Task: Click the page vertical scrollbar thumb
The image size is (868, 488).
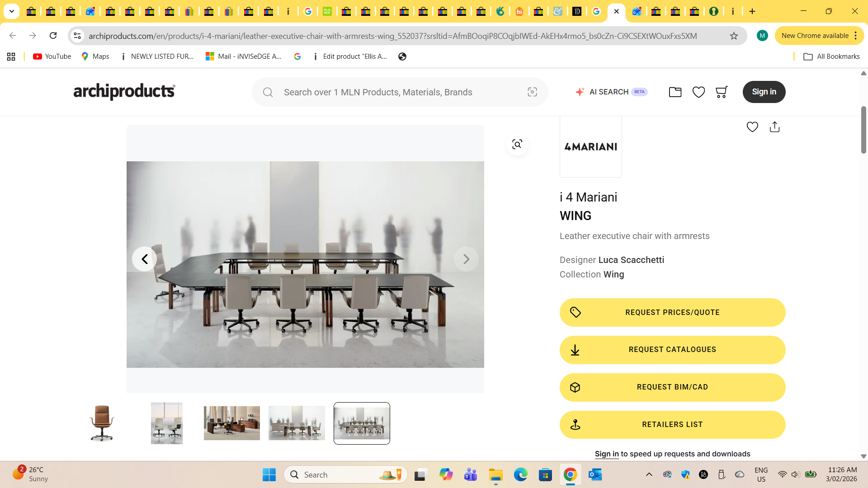Action: [x=863, y=130]
